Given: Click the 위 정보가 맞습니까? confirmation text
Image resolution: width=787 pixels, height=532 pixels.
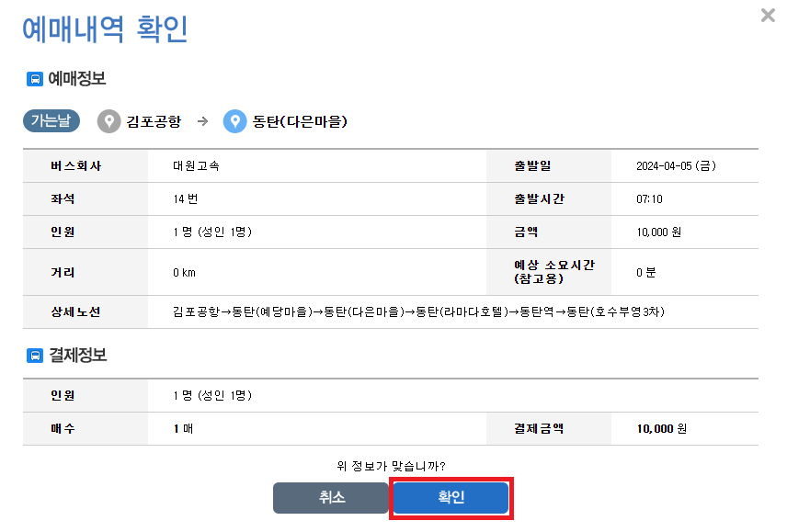Looking at the screenshot, I should click(x=390, y=466).
